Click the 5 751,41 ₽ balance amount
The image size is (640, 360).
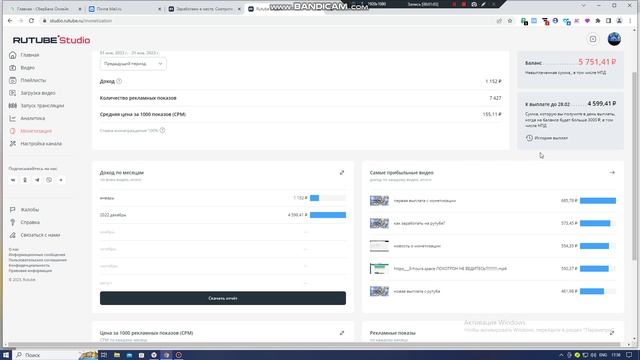click(597, 62)
